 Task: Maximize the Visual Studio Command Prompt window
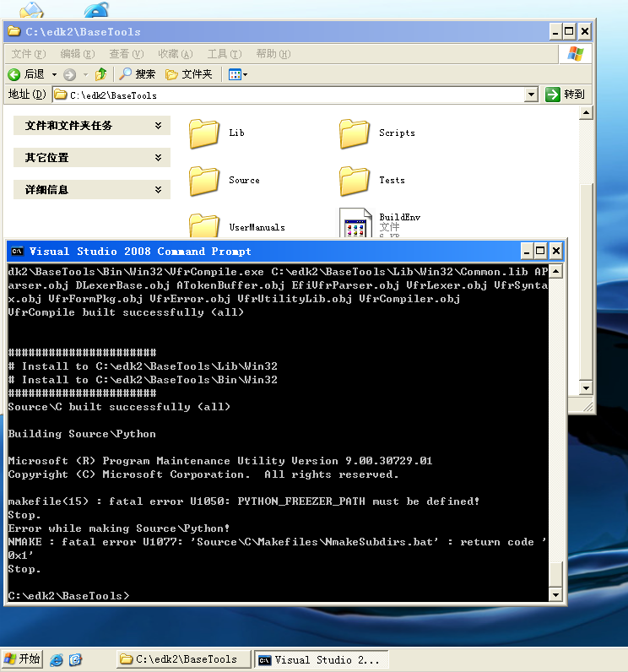pyautogui.click(x=540, y=251)
